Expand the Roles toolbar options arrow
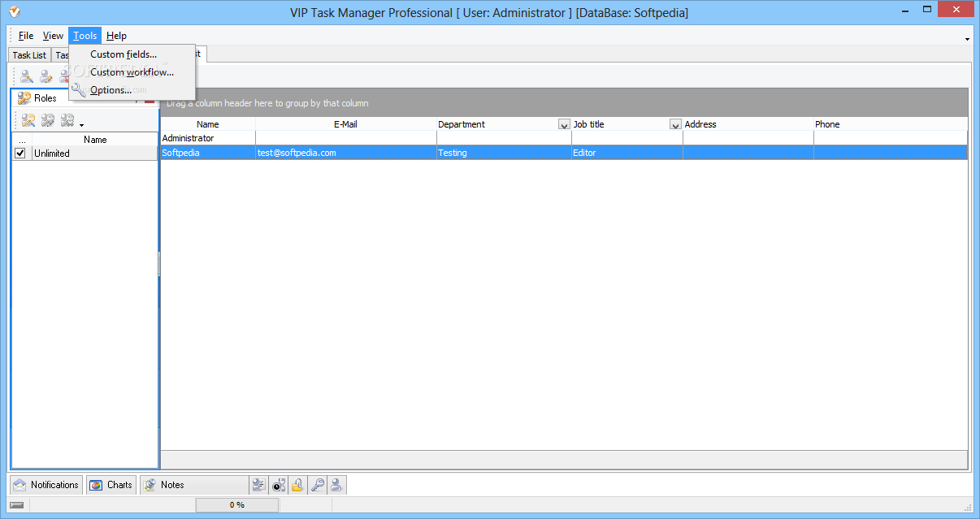 [x=82, y=125]
